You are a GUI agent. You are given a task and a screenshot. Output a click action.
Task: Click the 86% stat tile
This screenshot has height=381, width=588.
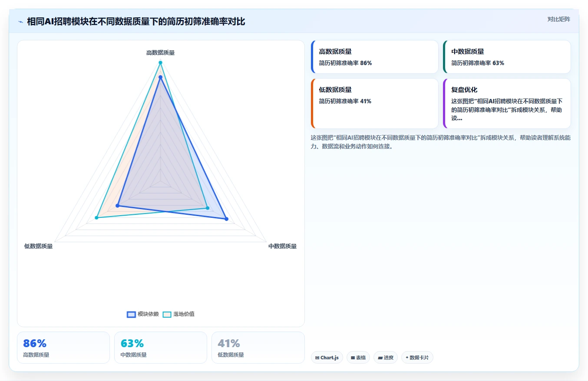pyautogui.click(x=63, y=348)
